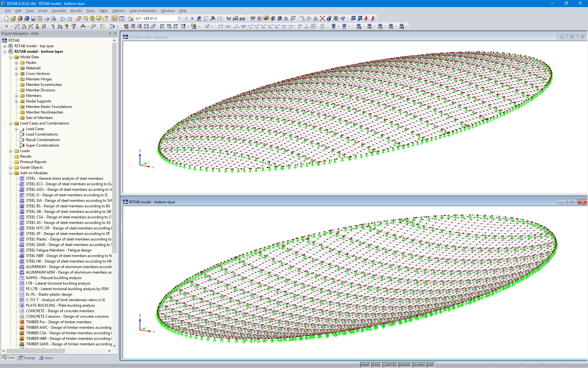Show torsional moment MT results icon

[264, 26]
